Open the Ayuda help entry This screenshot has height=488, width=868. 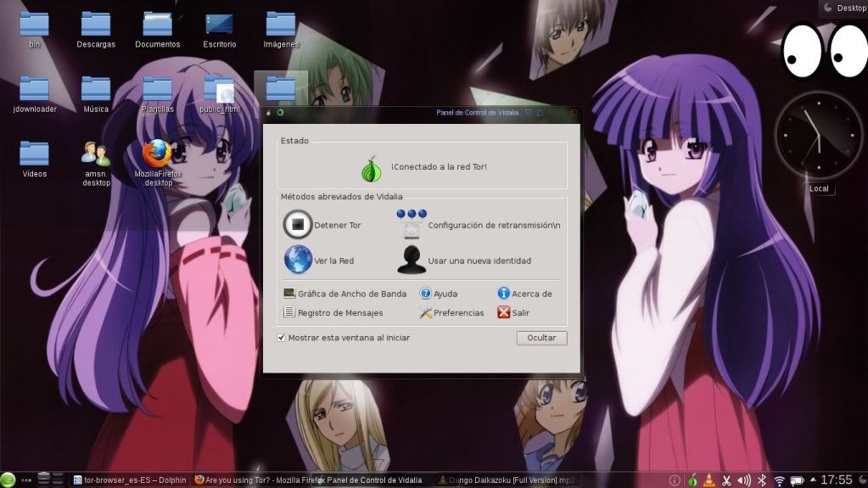click(439, 294)
